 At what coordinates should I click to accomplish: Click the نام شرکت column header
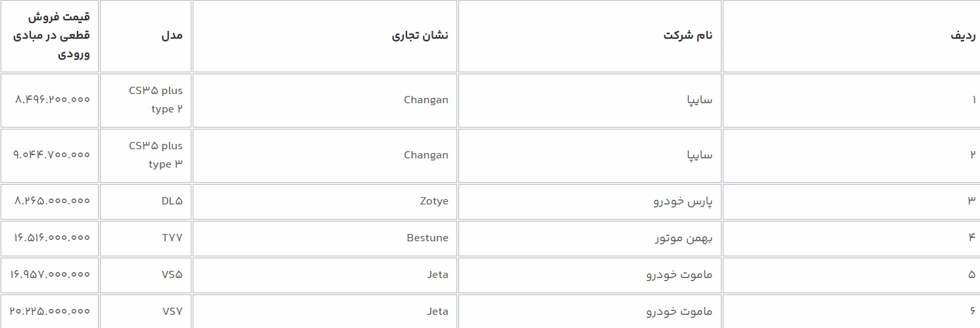coord(688,36)
